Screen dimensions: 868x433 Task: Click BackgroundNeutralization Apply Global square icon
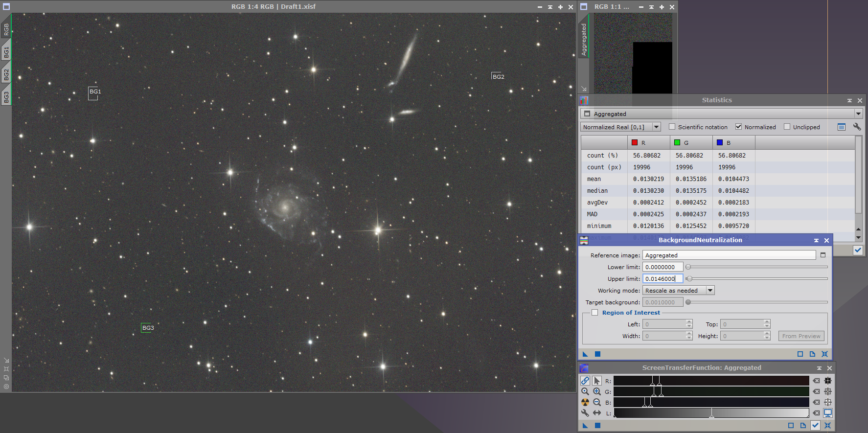597,354
